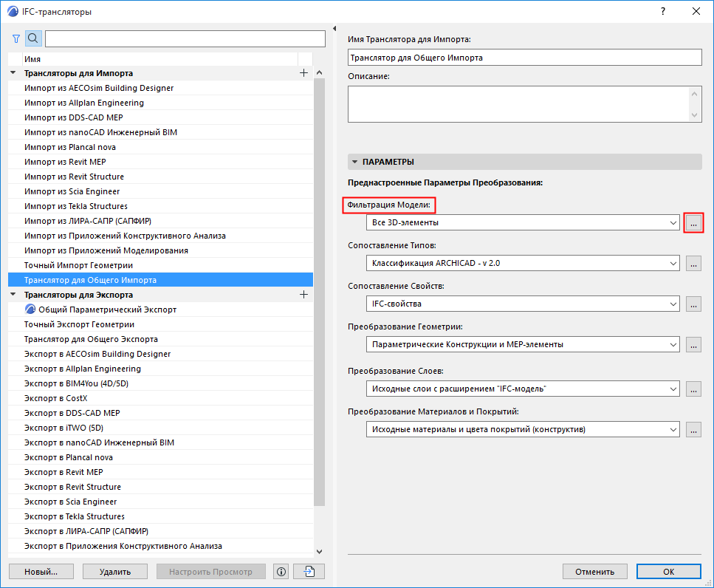This screenshot has height=588, width=714.
Task: Select Экспорт в CostX
Action: pyautogui.click(x=160, y=398)
